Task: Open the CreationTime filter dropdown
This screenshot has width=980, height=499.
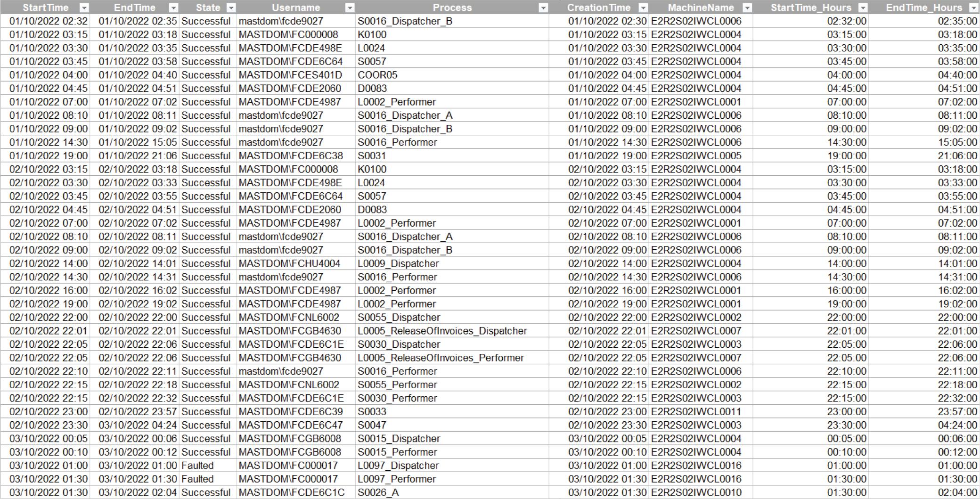Action: (x=643, y=8)
